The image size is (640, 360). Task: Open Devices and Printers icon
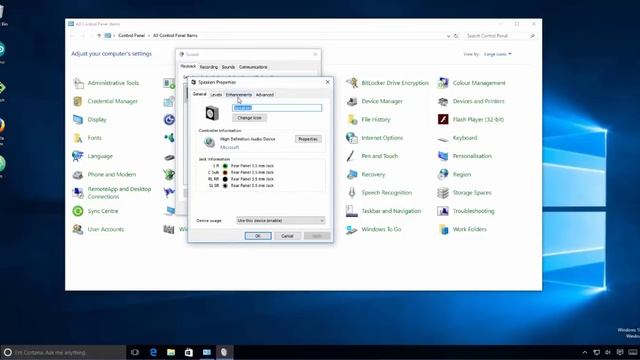[443, 101]
